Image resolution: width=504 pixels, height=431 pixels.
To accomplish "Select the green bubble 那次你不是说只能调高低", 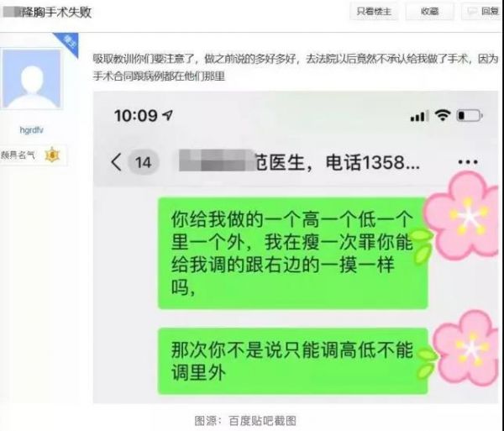I will tap(293, 361).
